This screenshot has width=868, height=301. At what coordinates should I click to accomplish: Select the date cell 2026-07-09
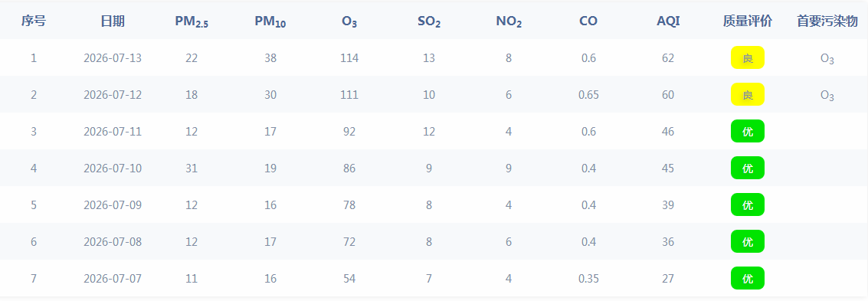[x=113, y=204]
